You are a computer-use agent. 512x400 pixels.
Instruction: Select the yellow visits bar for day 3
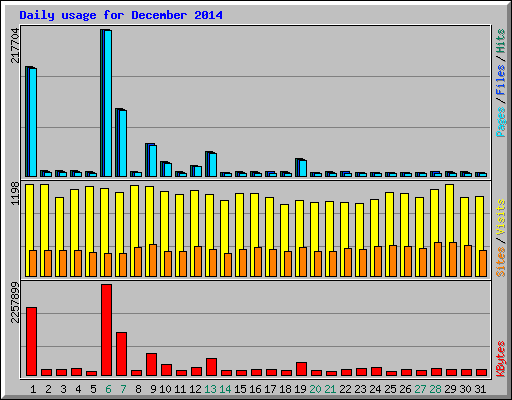pyautogui.click(x=59, y=224)
